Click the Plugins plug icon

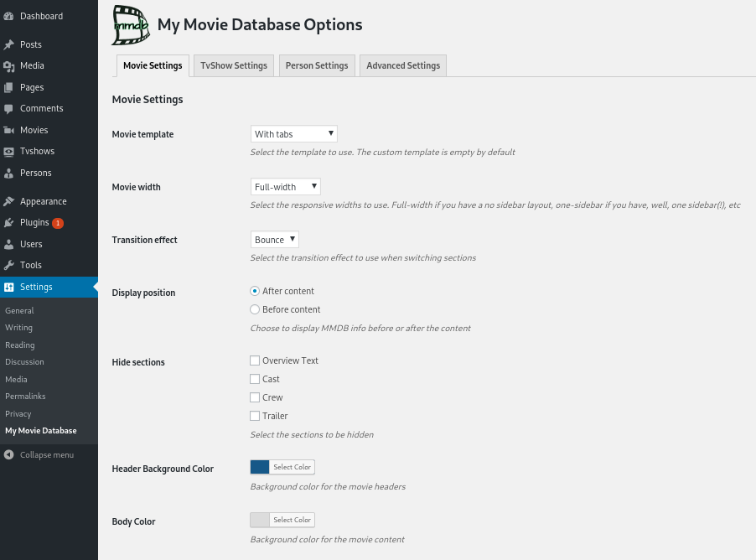8,222
